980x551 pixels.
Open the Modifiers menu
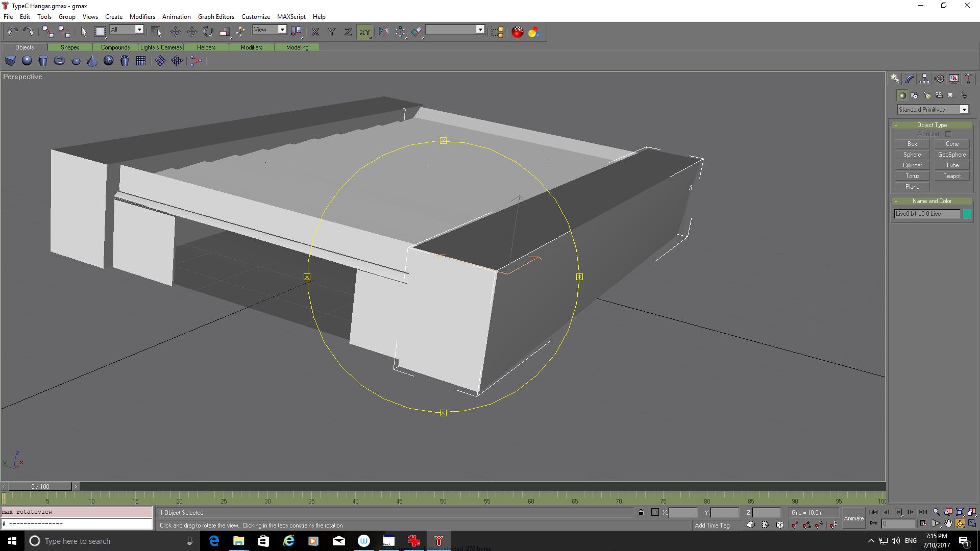click(x=142, y=16)
